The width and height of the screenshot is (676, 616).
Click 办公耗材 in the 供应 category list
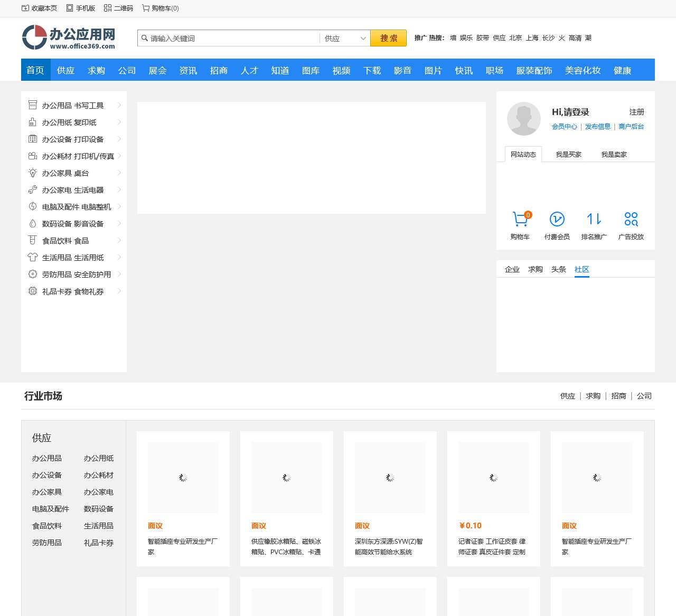[x=99, y=475]
